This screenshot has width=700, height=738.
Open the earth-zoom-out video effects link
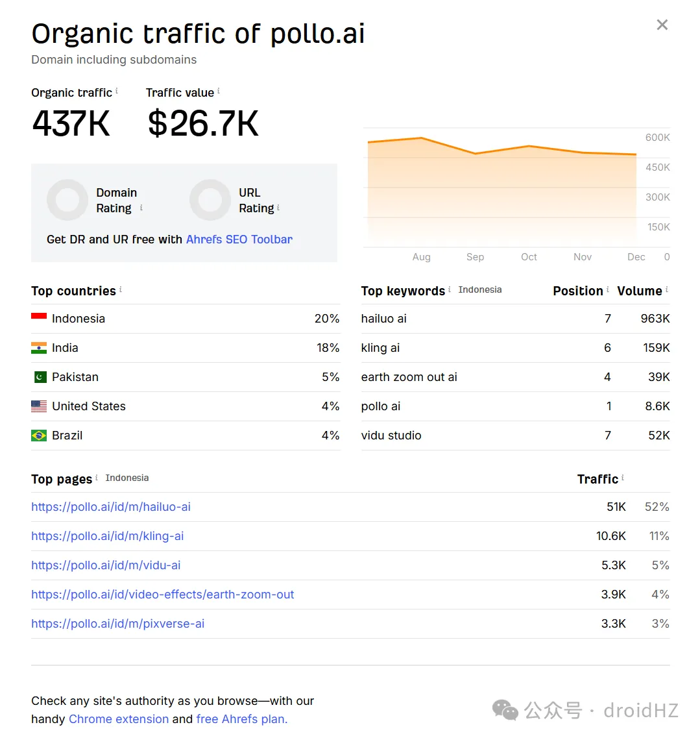tap(163, 595)
